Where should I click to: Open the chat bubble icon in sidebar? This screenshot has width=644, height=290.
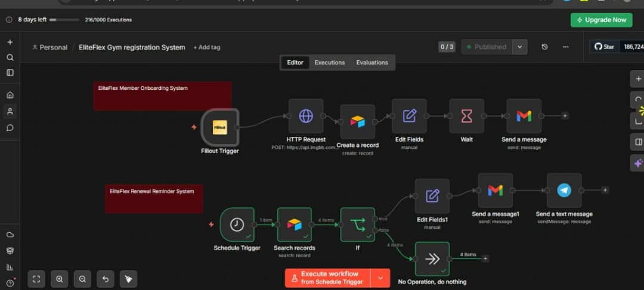coord(10,127)
